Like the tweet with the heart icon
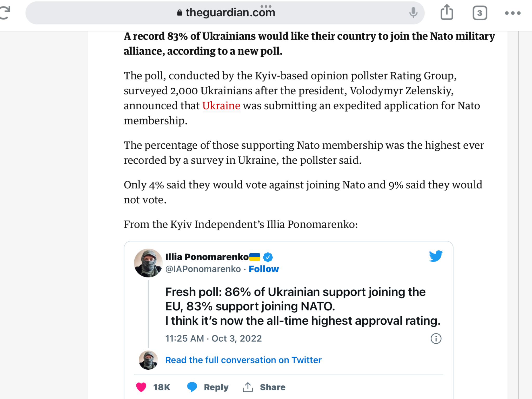Screen dimensions: 532x399 (141, 387)
